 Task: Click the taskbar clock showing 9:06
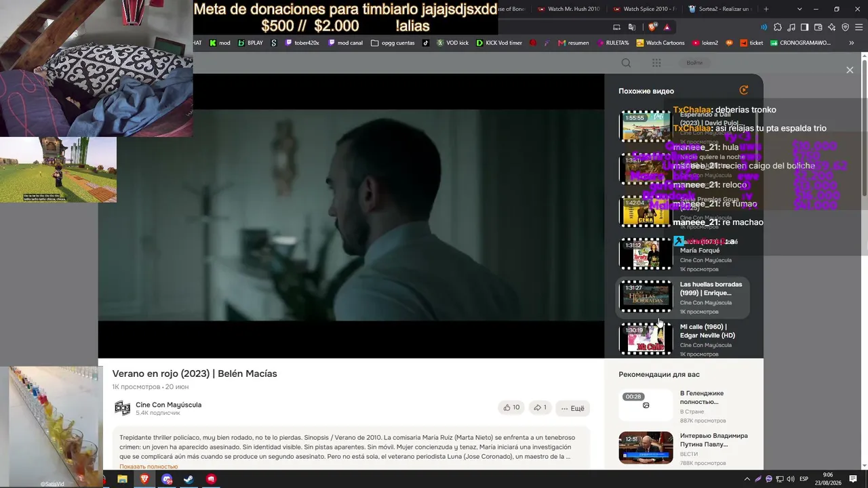pyautogui.click(x=827, y=479)
